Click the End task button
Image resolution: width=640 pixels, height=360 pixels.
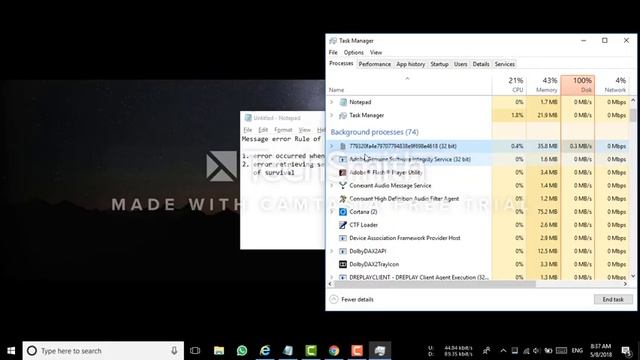[x=613, y=300]
